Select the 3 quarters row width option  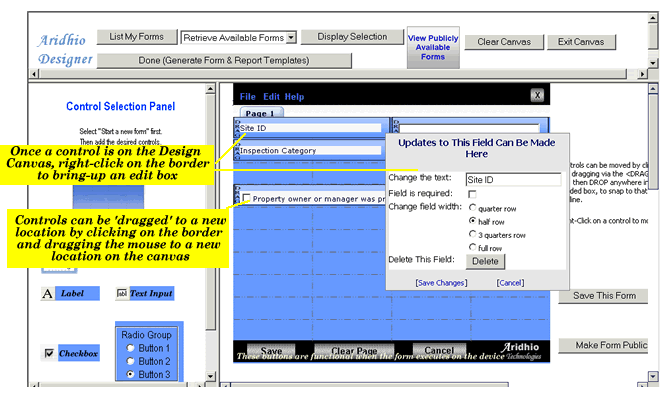[x=473, y=234]
